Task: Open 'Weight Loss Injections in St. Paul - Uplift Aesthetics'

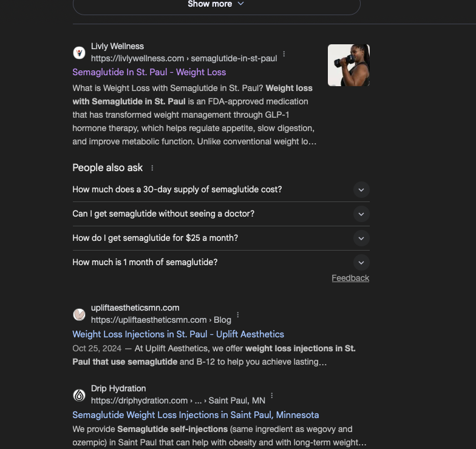Action: point(178,334)
